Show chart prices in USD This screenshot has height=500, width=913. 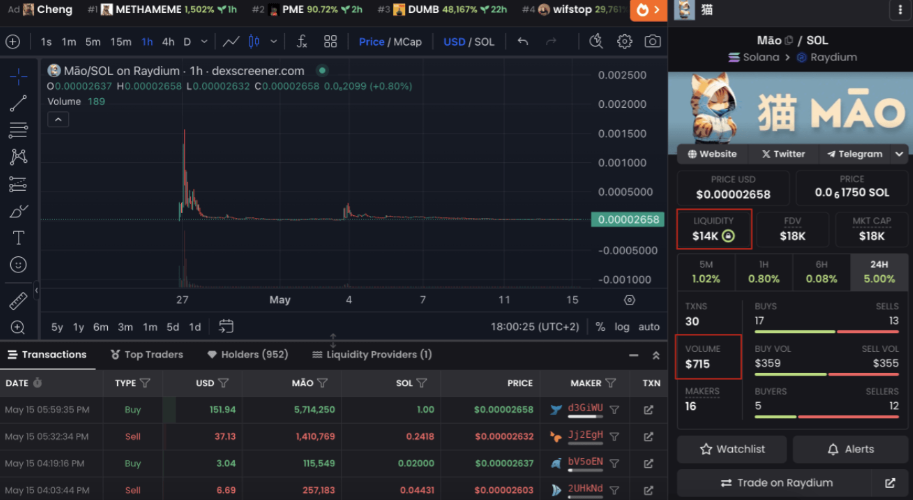[454, 42]
